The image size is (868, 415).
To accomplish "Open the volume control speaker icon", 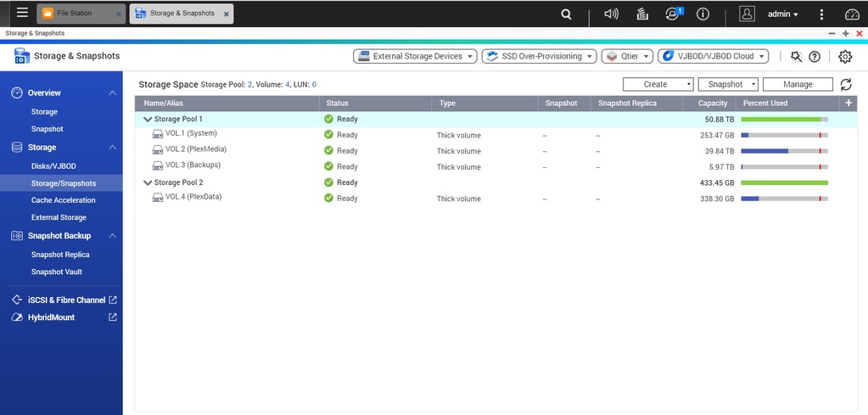I will point(611,14).
